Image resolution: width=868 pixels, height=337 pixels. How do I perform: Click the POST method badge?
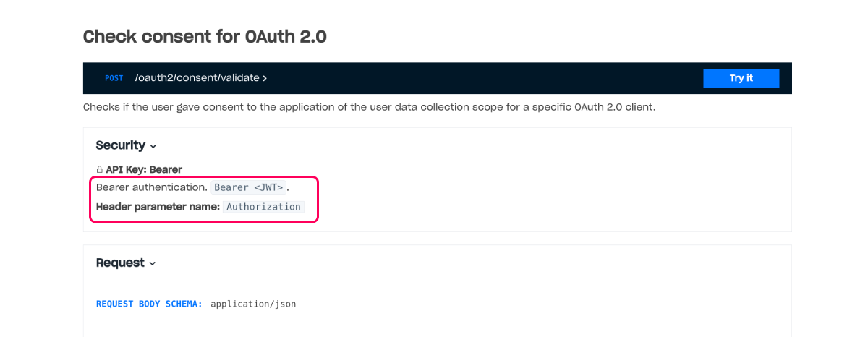click(114, 78)
